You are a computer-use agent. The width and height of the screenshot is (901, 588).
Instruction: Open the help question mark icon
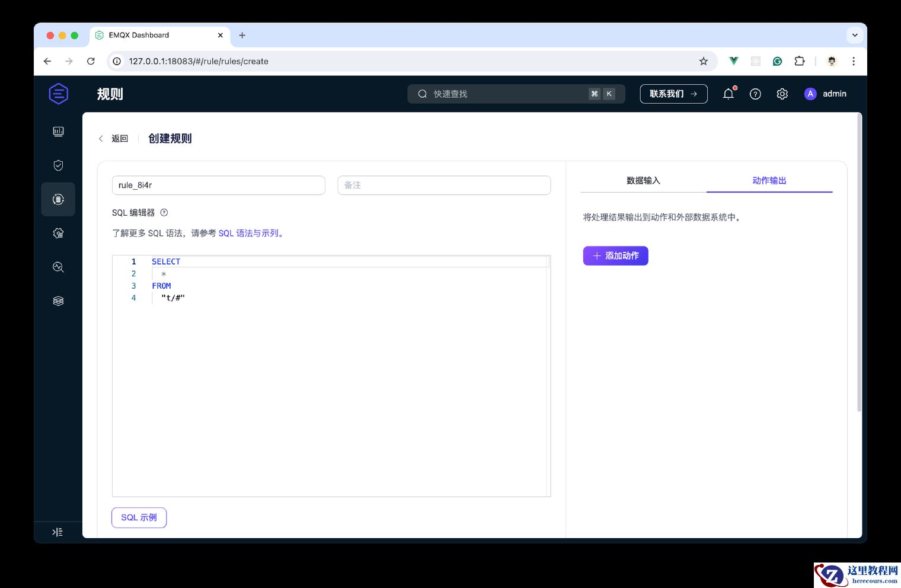[755, 94]
